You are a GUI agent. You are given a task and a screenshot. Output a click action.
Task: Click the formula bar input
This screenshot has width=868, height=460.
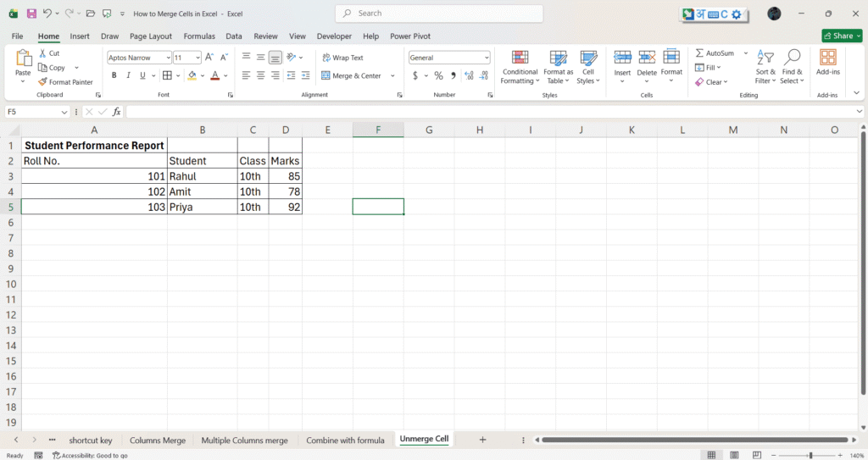click(491, 112)
